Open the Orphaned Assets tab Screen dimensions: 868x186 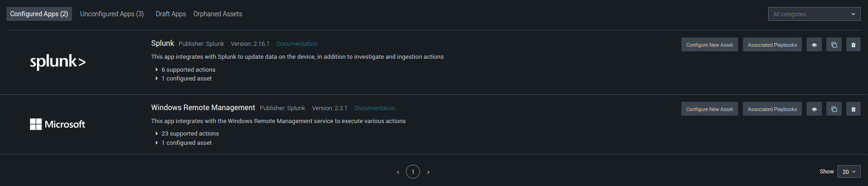coord(218,14)
